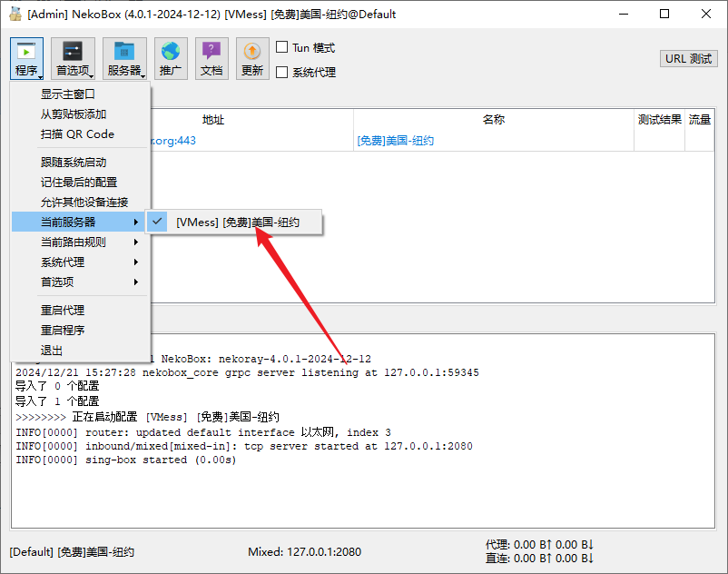Viewport: 728px width, 574px height.
Task: Click the 推广 globe toolbar icon
Action: tap(171, 58)
